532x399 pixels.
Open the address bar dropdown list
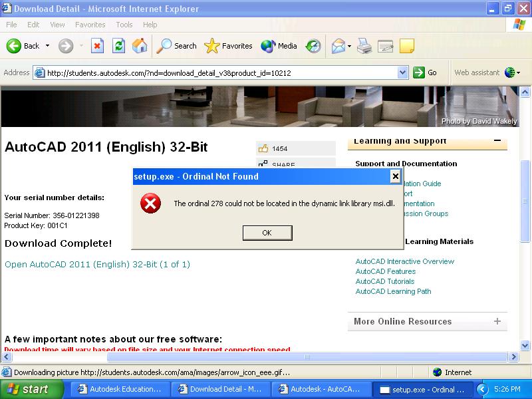[403, 72]
